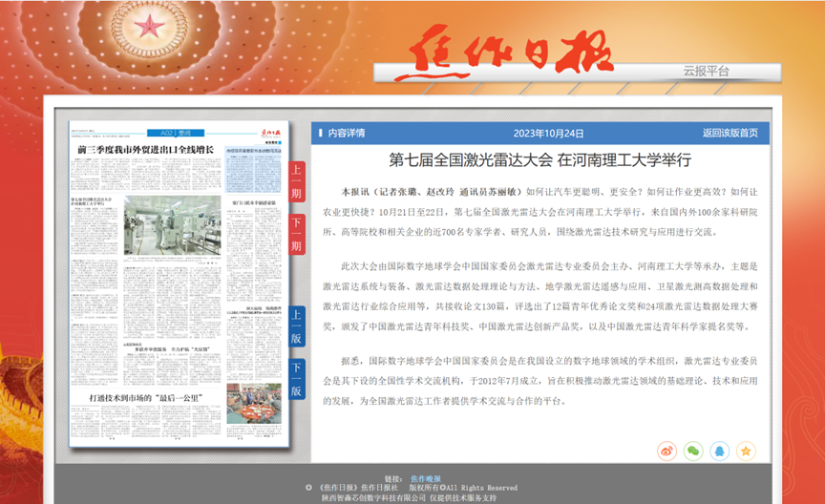Select the 内容详情 tab header

[x=346, y=133]
